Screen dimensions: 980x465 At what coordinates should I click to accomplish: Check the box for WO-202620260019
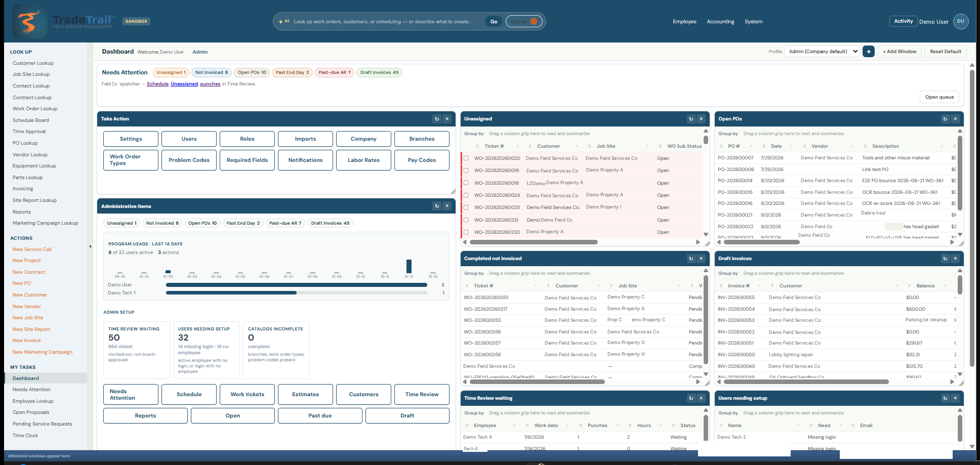466,171
